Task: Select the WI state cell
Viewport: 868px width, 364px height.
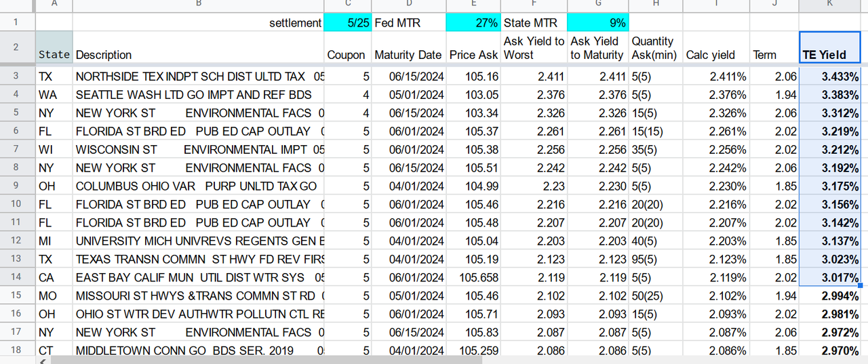Action: click(x=54, y=150)
